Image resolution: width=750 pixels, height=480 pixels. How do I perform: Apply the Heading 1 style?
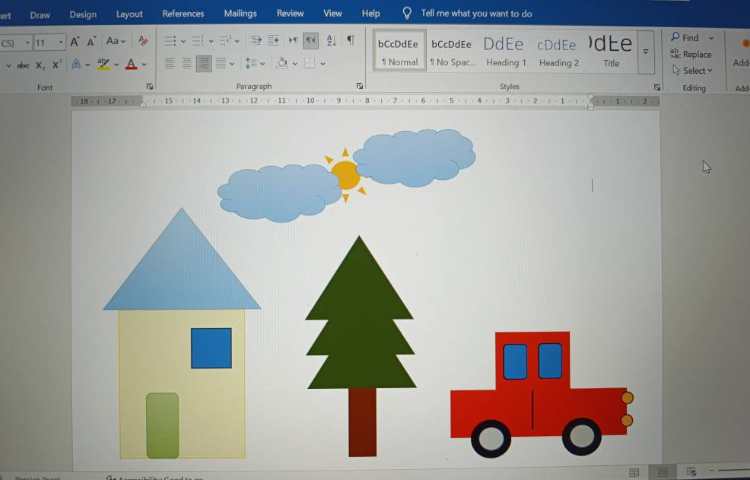504,51
